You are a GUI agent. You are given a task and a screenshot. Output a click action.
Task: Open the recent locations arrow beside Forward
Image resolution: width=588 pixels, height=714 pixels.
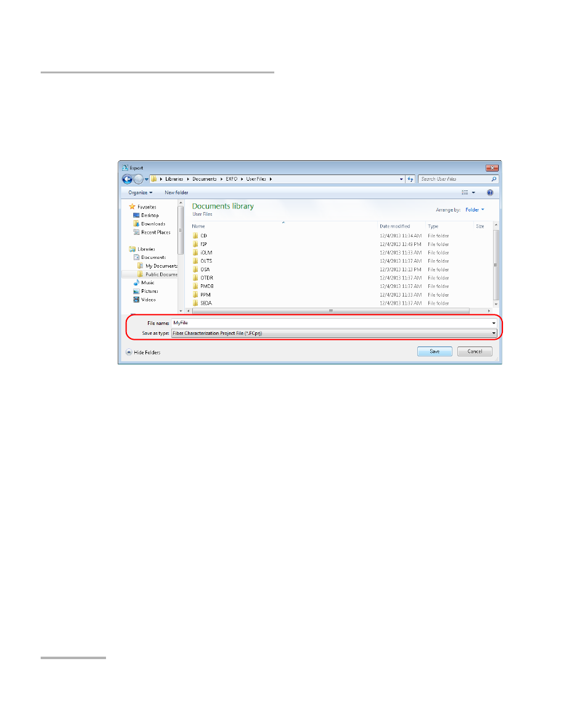pyautogui.click(x=147, y=179)
